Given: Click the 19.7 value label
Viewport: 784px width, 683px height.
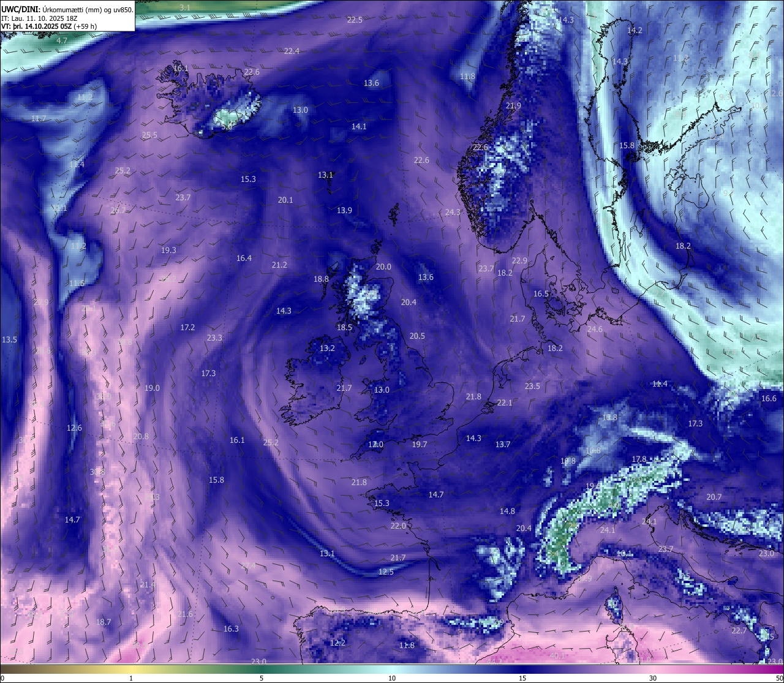Looking at the screenshot, I should click(x=419, y=445).
